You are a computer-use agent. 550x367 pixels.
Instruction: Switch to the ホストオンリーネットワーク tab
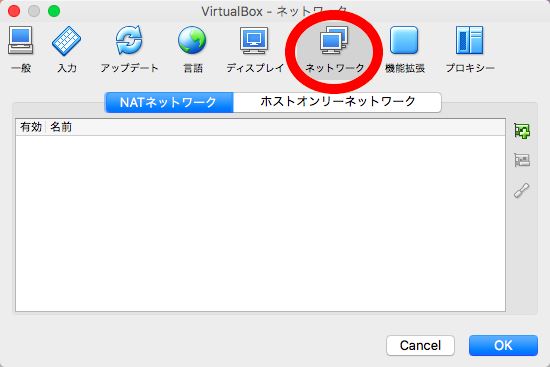[337, 102]
